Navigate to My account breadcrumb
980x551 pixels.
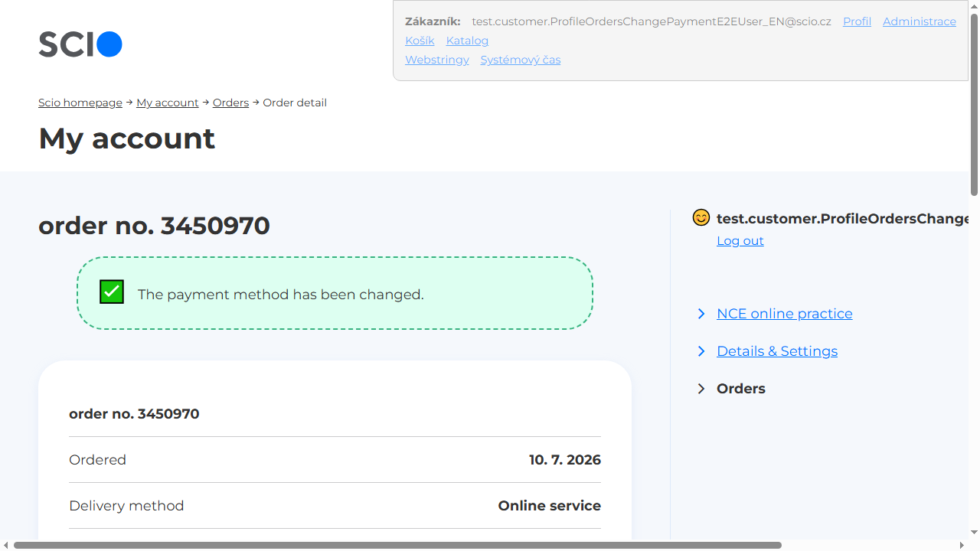[x=168, y=103]
